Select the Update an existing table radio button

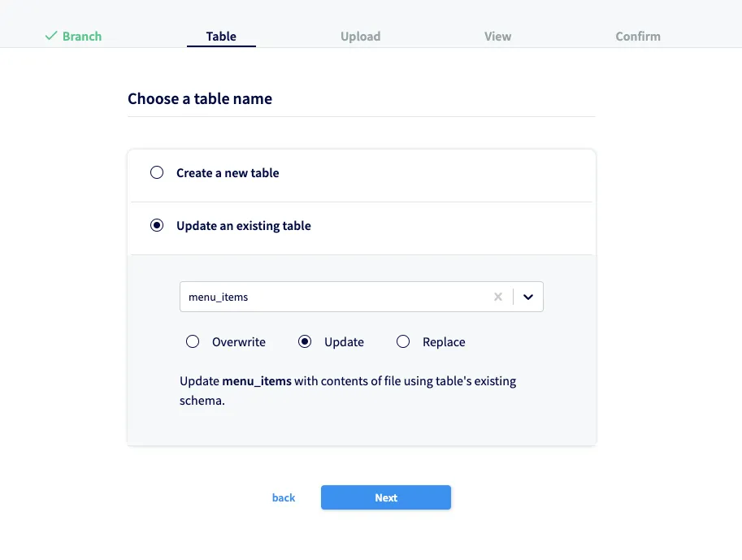coord(157,225)
